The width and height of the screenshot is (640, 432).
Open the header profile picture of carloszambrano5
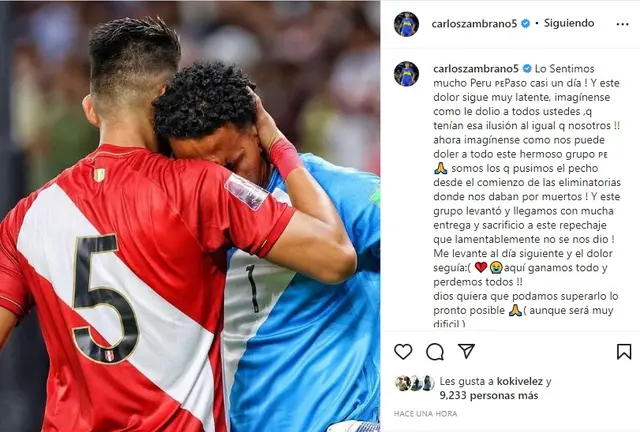[406, 24]
